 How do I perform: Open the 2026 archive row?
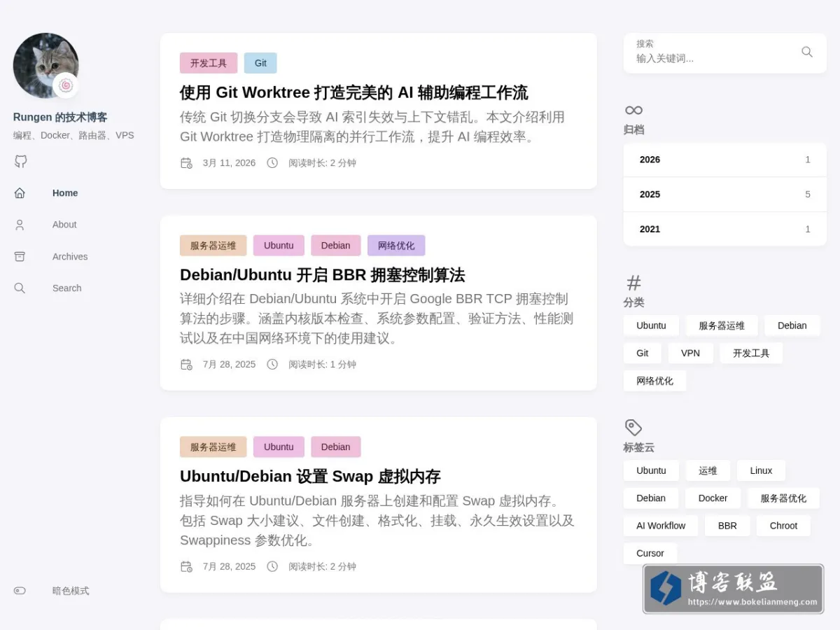coord(725,160)
